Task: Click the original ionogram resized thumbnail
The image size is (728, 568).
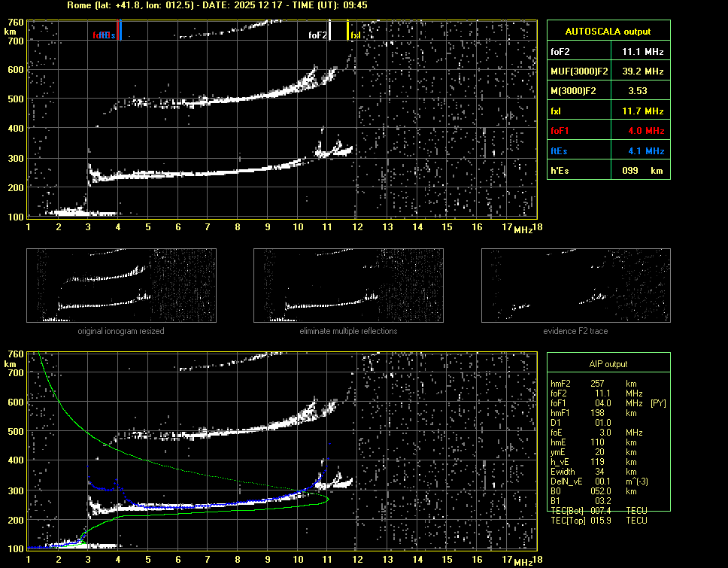Action: [121, 285]
